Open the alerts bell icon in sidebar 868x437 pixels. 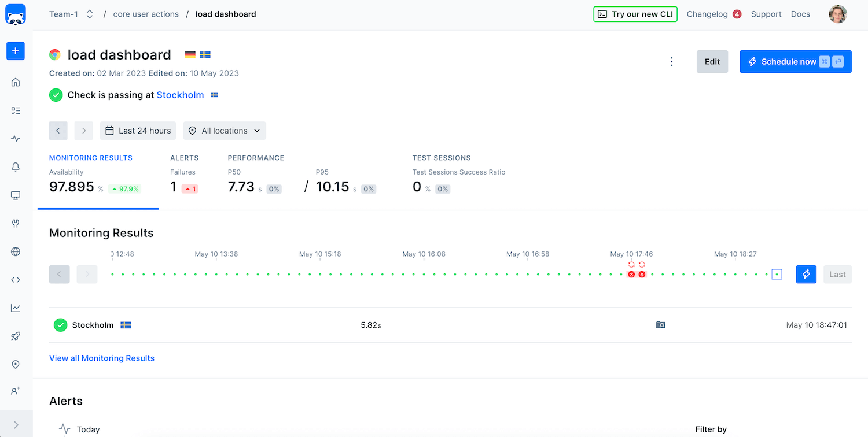[x=16, y=167]
